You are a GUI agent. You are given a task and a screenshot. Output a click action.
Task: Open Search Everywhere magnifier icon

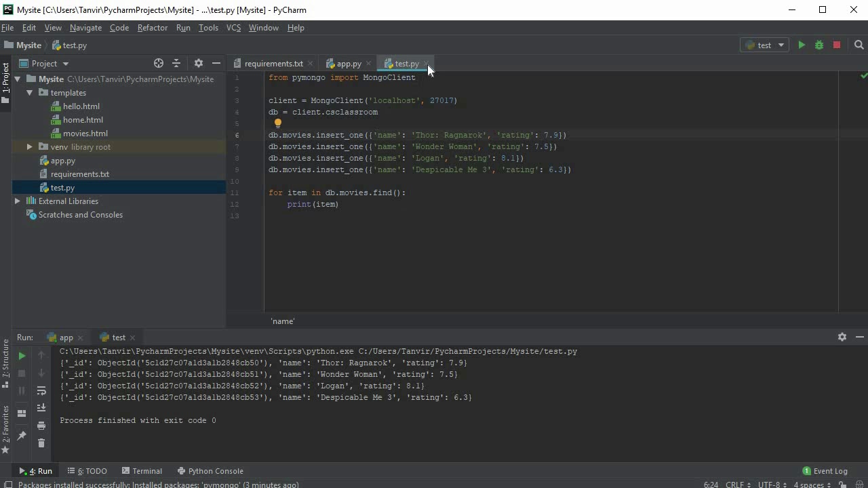(x=859, y=45)
